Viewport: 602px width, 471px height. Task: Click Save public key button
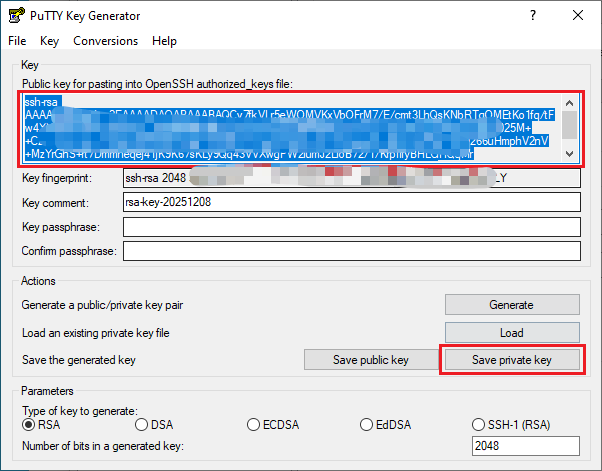click(x=371, y=360)
